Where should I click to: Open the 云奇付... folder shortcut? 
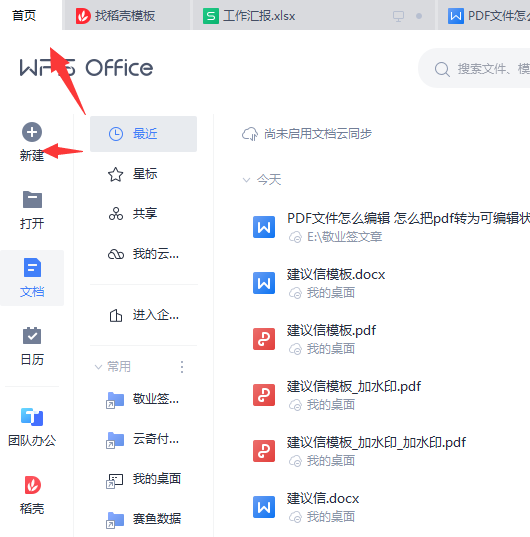(143, 439)
